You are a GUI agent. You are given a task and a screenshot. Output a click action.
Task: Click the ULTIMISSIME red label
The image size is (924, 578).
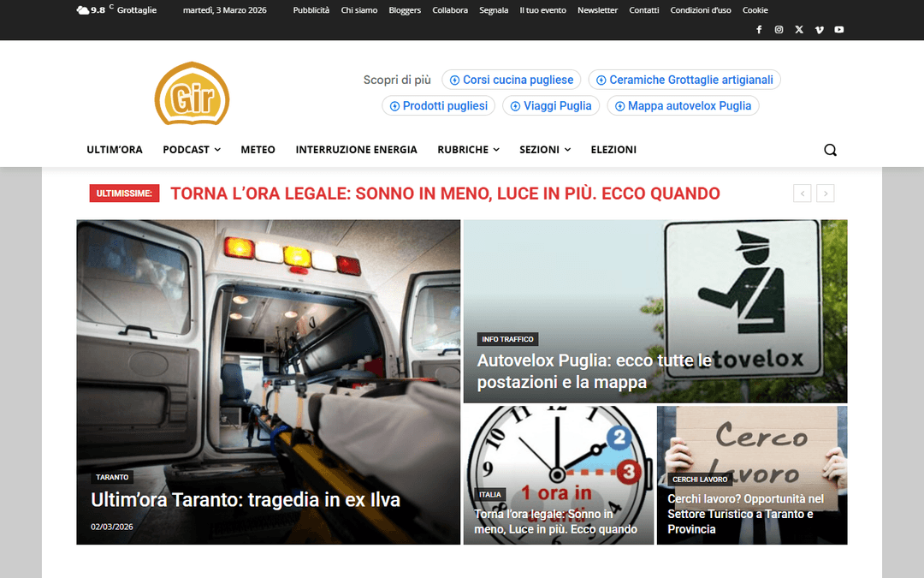(124, 194)
